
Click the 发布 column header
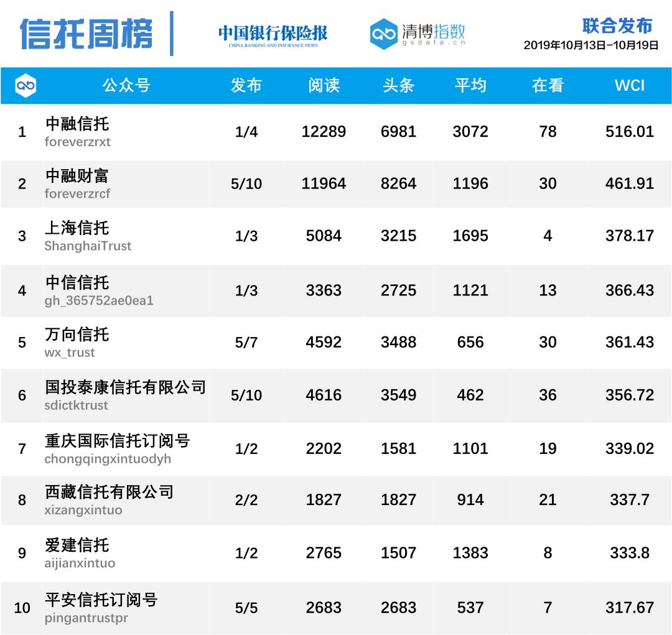(x=246, y=85)
